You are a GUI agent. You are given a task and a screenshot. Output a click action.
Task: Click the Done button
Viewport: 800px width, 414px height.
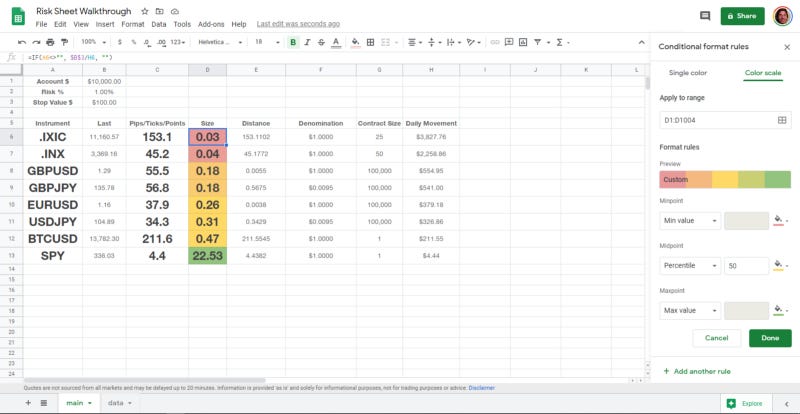click(x=770, y=338)
